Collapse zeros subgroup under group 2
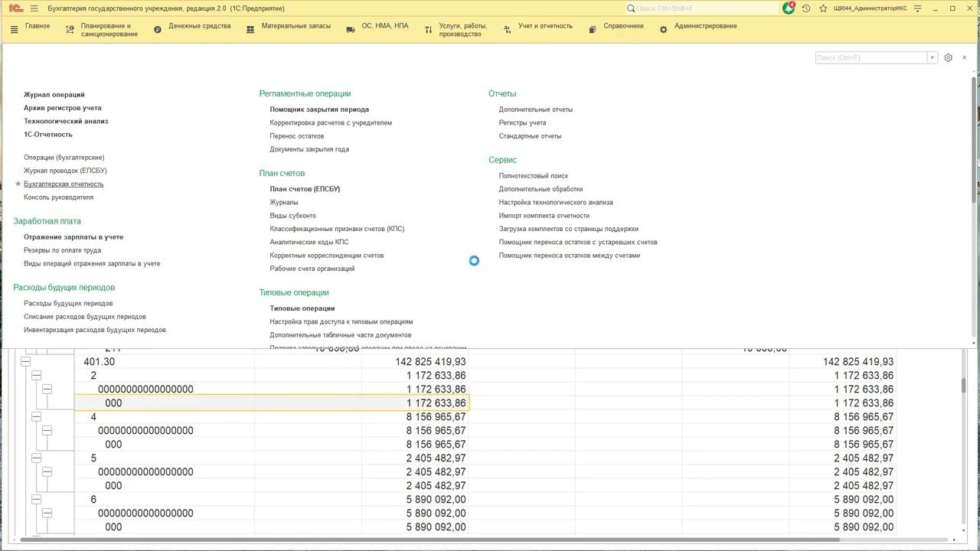 click(x=47, y=390)
